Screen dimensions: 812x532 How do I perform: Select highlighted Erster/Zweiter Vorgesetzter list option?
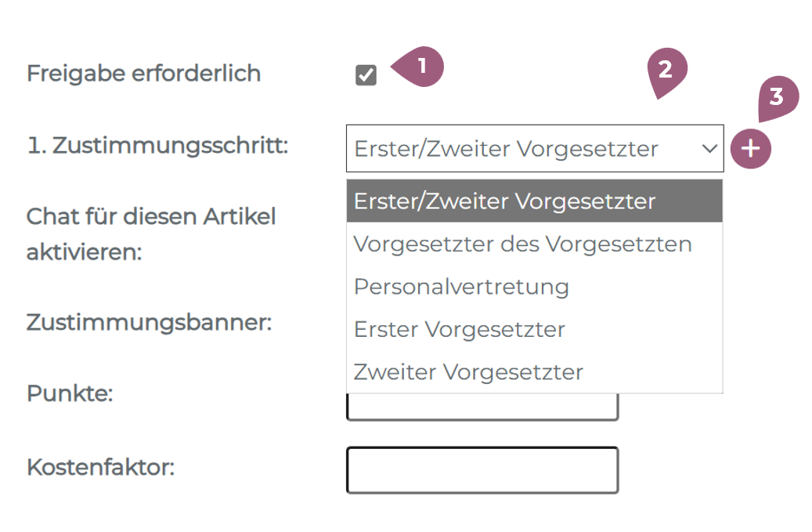[504, 201]
